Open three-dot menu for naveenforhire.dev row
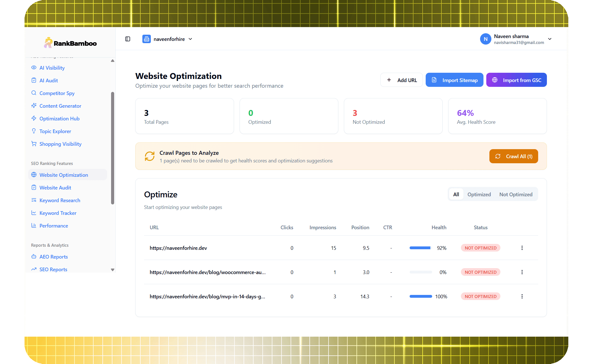Viewport: 592px width, 364px height. pos(522,248)
